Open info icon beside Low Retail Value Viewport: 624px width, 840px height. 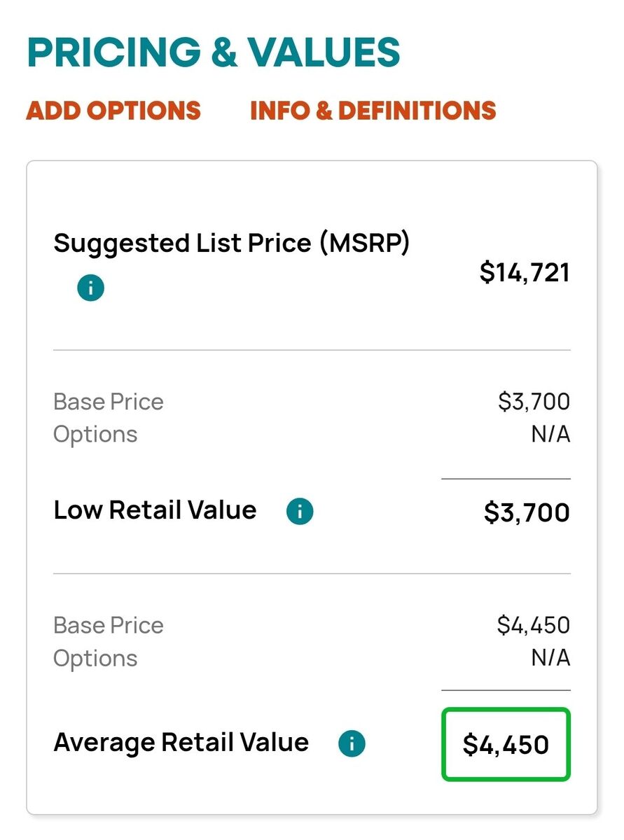[x=300, y=512]
